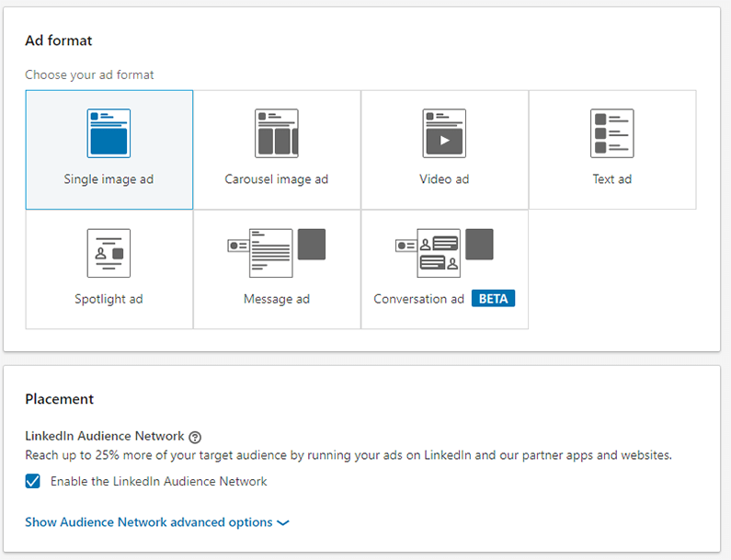Choose the Carousel image ad icon
The image size is (731, 560).
point(277,133)
